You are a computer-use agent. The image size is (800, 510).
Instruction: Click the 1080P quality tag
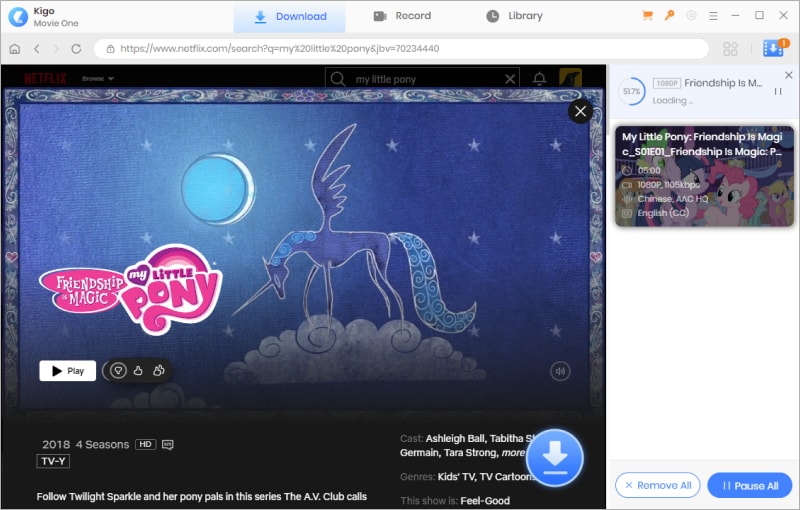pos(667,83)
